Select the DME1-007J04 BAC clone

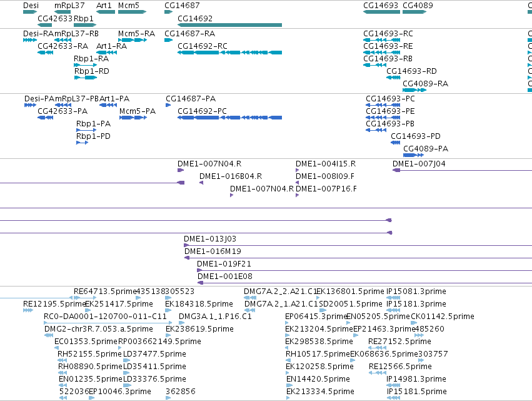pos(462,170)
